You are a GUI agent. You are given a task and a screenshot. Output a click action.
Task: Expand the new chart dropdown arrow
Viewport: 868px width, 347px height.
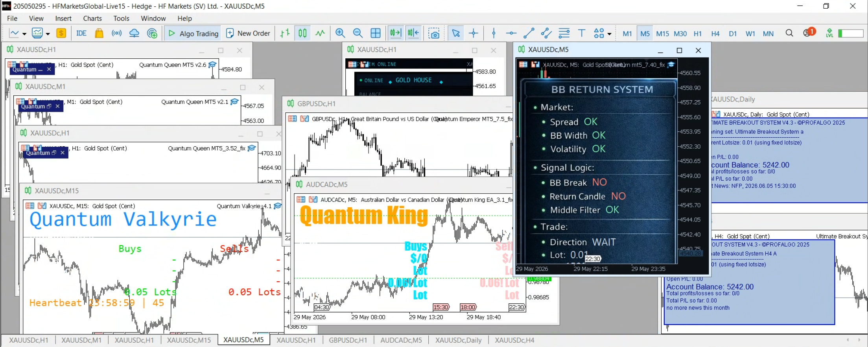[24, 34]
